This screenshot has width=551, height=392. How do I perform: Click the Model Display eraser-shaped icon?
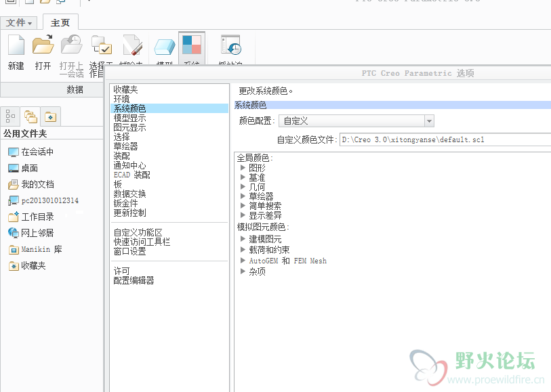165,47
